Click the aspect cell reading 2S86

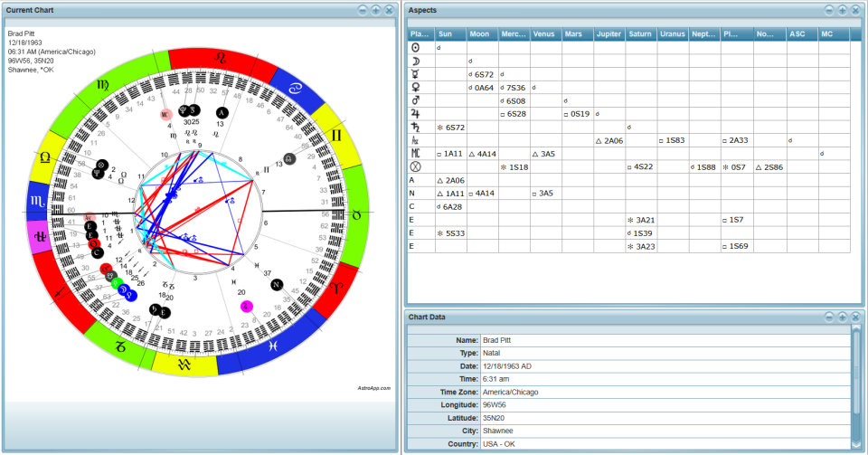pyautogui.click(x=770, y=167)
